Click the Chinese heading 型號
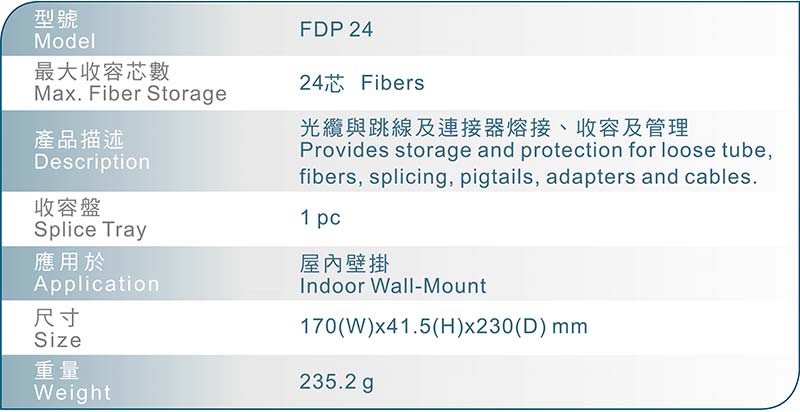800x412 pixels. pyautogui.click(x=56, y=19)
